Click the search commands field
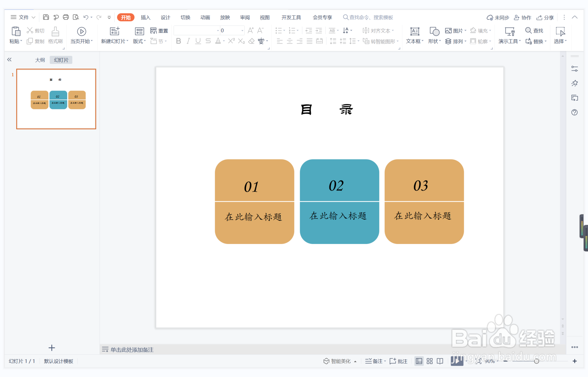Viewport: 588px width, 377px height. point(368,17)
